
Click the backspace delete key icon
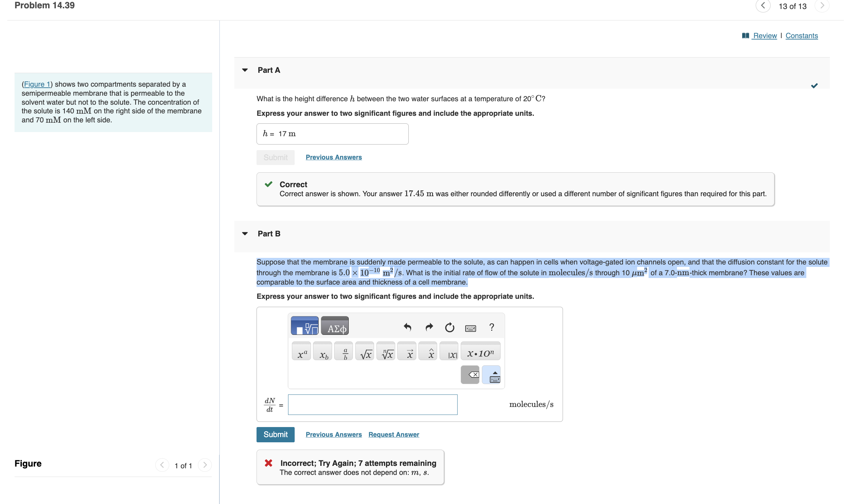click(x=470, y=374)
